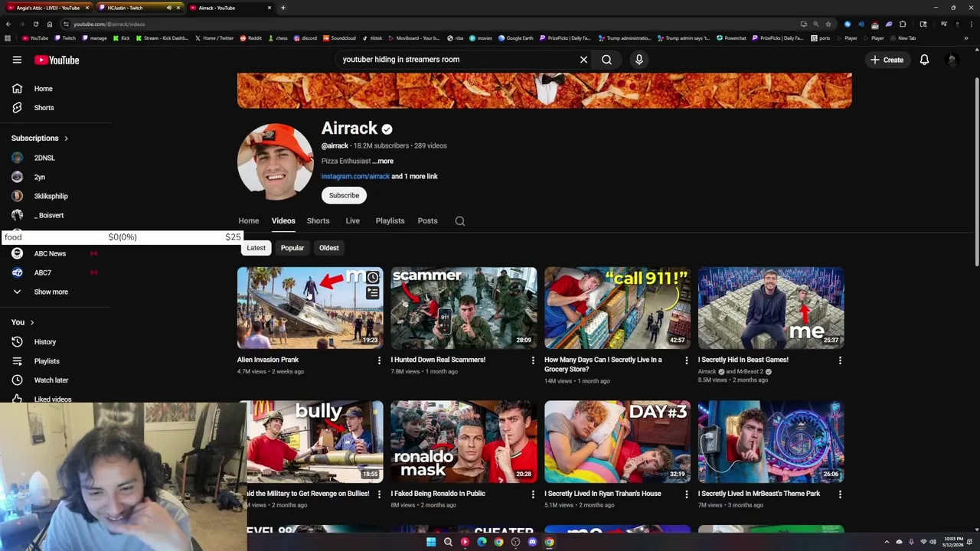Click the YouTube logo in the header

[57, 60]
